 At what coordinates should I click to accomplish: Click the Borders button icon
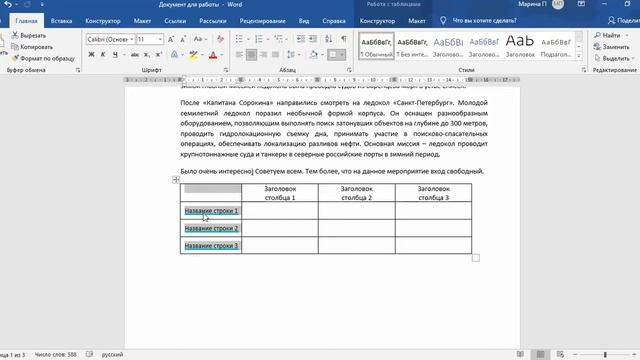click(x=333, y=55)
